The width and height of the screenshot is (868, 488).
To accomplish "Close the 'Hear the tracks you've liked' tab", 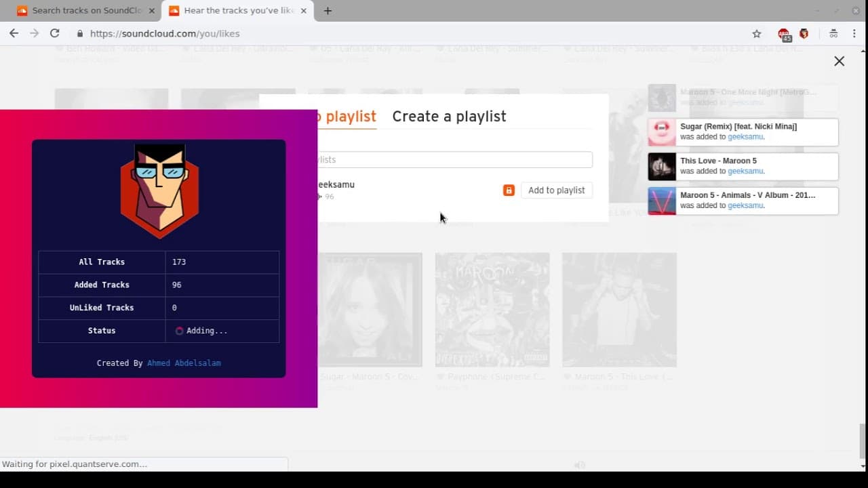I will pos(303,11).
